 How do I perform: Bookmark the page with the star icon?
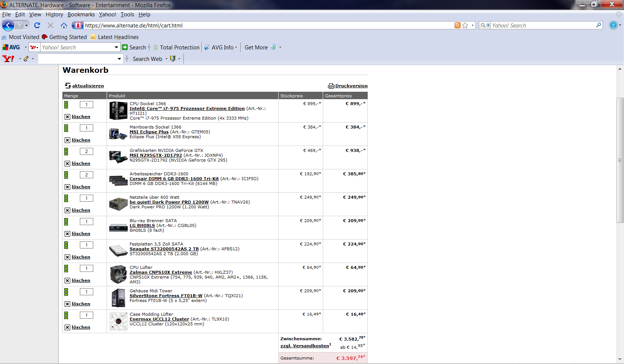[x=465, y=25]
